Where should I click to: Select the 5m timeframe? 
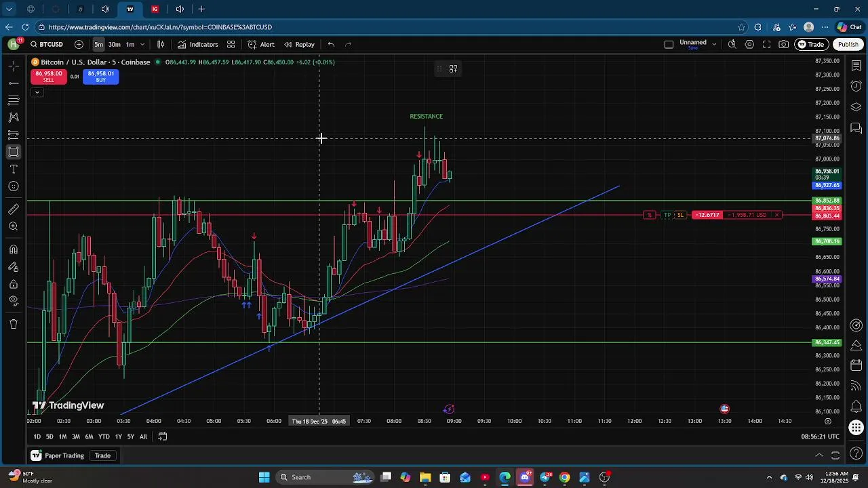(x=98, y=45)
